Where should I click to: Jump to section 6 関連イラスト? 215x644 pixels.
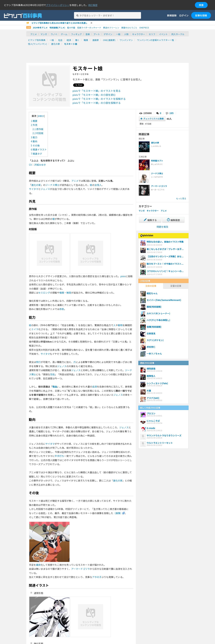39,149
